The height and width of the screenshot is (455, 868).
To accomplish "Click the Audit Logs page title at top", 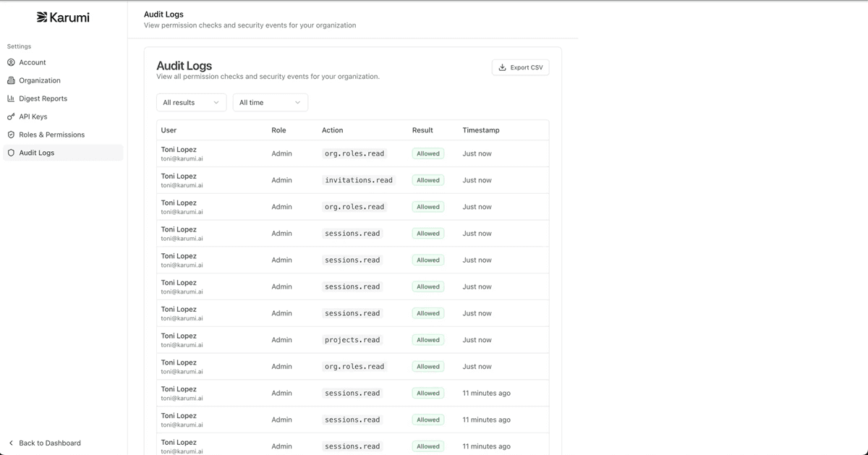I will pyautogui.click(x=163, y=14).
